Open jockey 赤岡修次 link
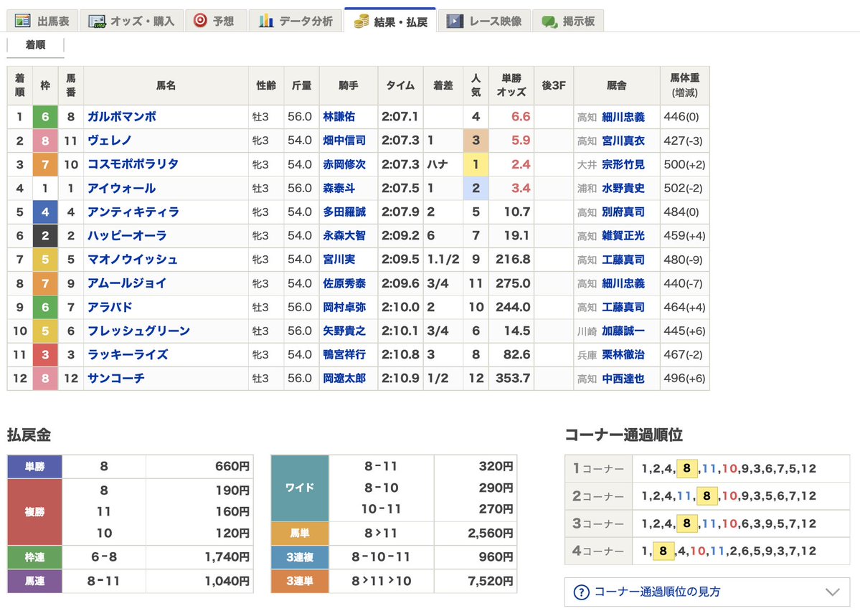 (x=344, y=164)
